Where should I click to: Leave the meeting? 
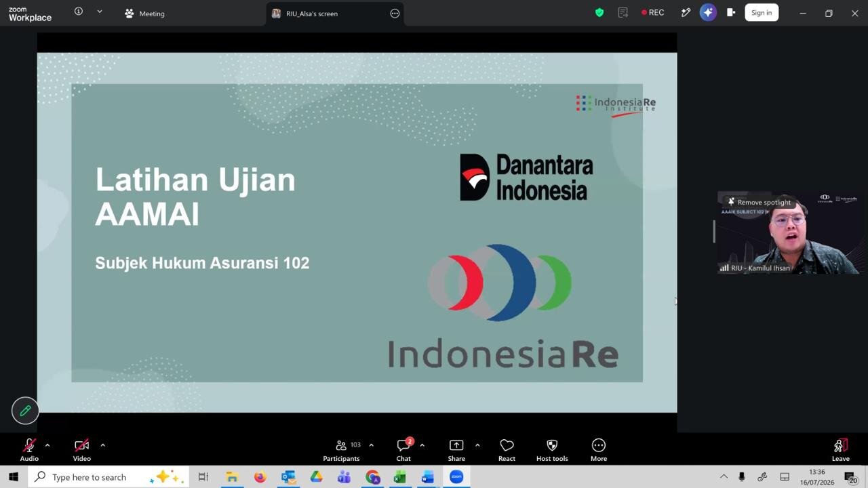click(841, 449)
